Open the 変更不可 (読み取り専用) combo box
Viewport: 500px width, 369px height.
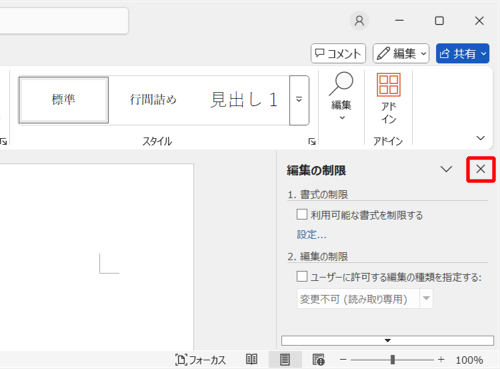coord(365,299)
